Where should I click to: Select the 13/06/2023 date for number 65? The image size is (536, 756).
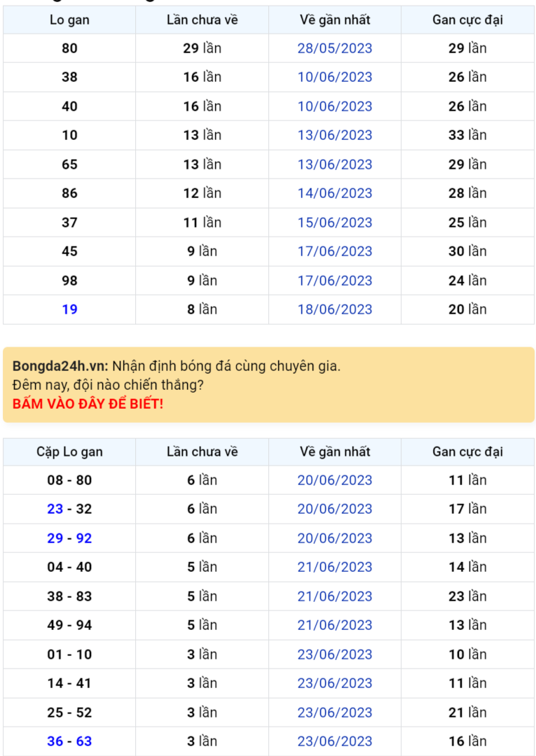click(335, 164)
